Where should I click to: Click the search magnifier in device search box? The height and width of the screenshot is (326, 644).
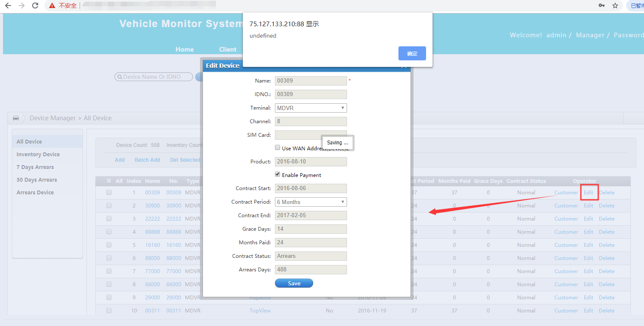[x=119, y=77]
